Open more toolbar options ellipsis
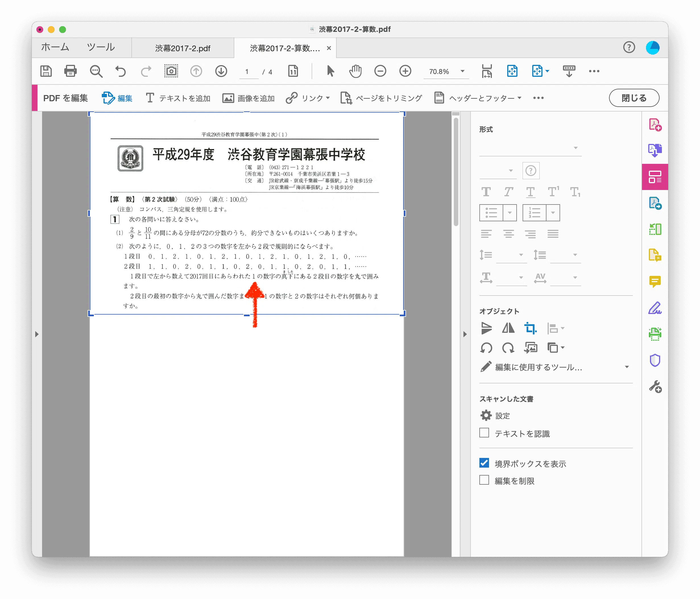This screenshot has width=700, height=599. pyautogui.click(x=594, y=71)
